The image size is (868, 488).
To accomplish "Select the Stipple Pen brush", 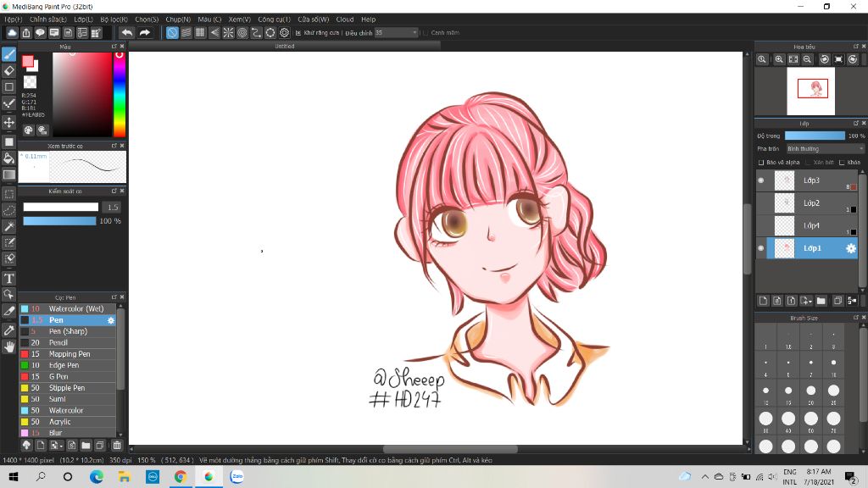I will pyautogui.click(x=68, y=388).
